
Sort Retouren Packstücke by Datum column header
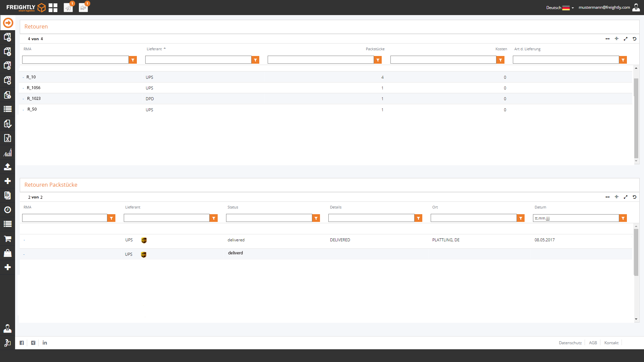tap(540, 207)
